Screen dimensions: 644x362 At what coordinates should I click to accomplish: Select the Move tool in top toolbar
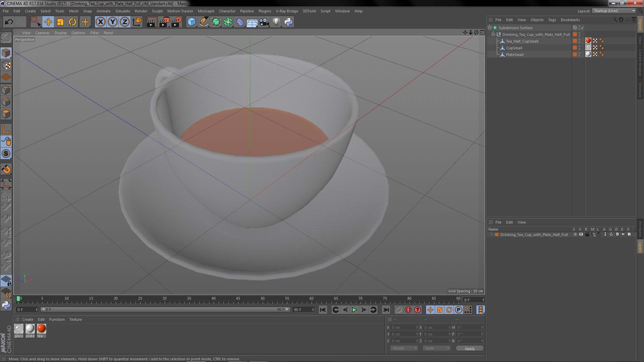tap(48, 22)
